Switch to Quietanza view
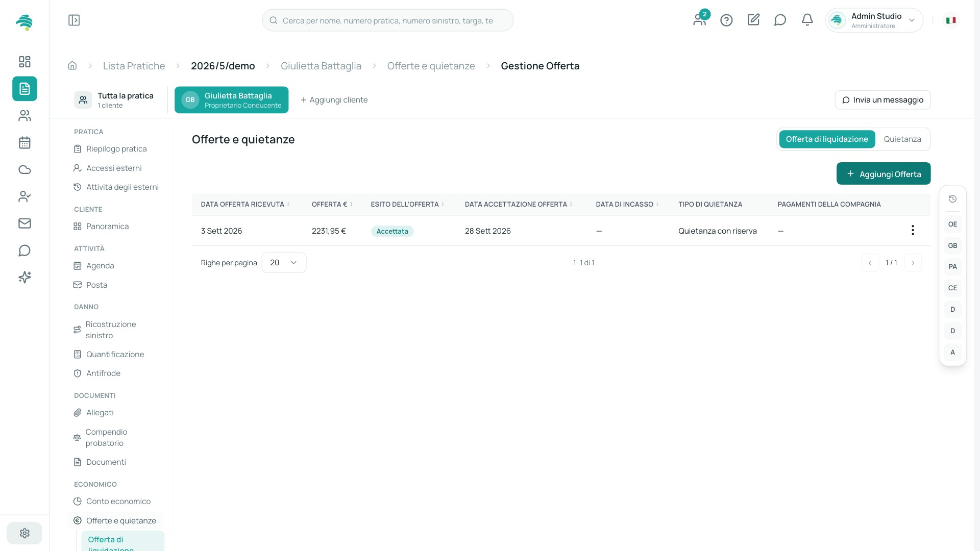Screen dimensions: 980x551 pyautogui.click(x=902, y=139)
